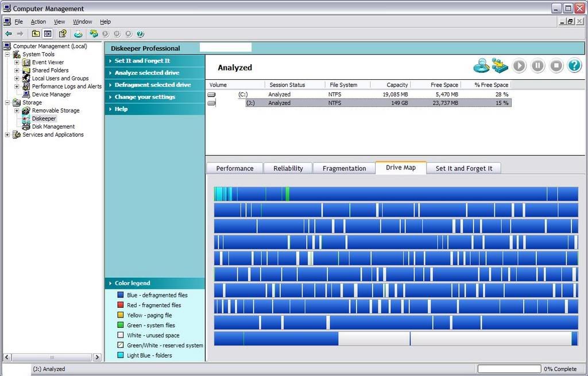Image resolution: width=588 pixels, height=376 pixels.
Task: Click the % Free Space column header
Action: click(x=486, y=85)
